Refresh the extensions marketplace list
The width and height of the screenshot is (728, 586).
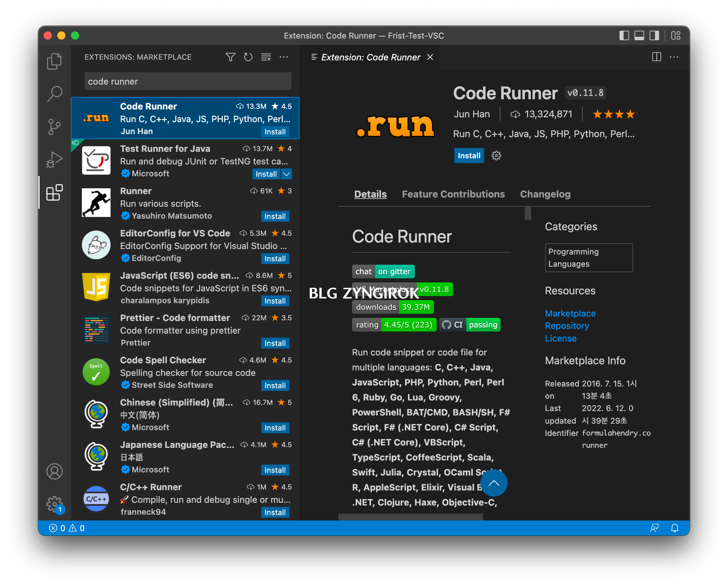[248, 57]
